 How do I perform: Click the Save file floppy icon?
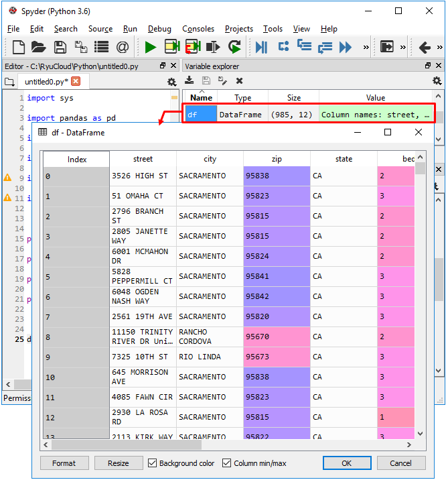point(60,47)
